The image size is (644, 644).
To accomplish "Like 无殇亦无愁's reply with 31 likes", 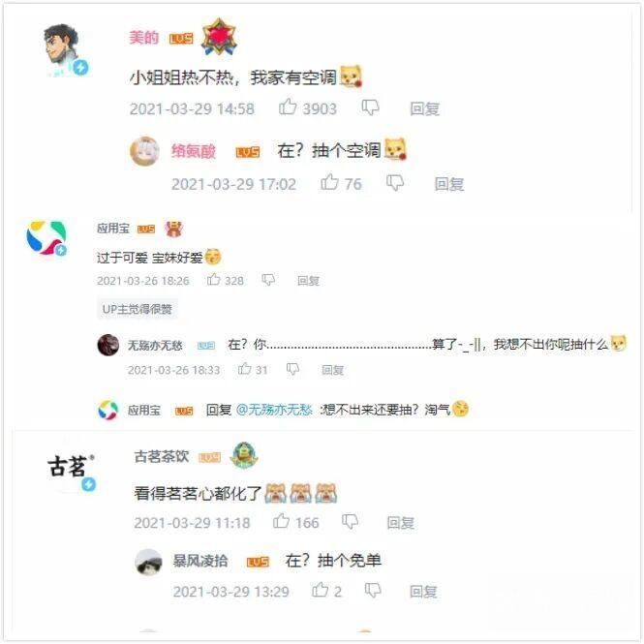I will 244,369.
